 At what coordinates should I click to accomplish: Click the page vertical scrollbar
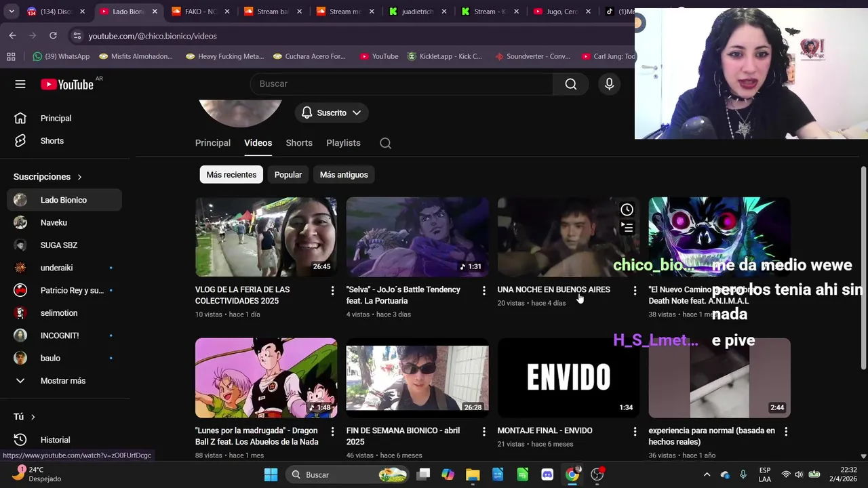[x=863, y=268]
